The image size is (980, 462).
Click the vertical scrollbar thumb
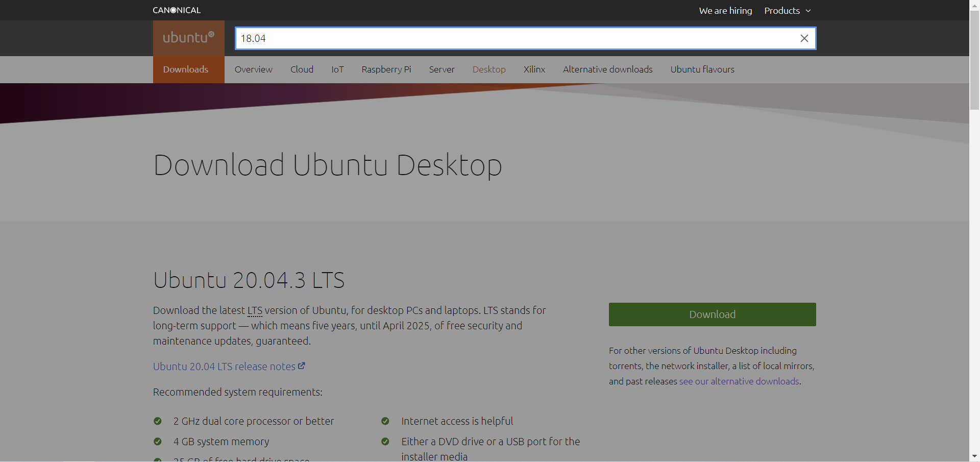click(974, 60)
